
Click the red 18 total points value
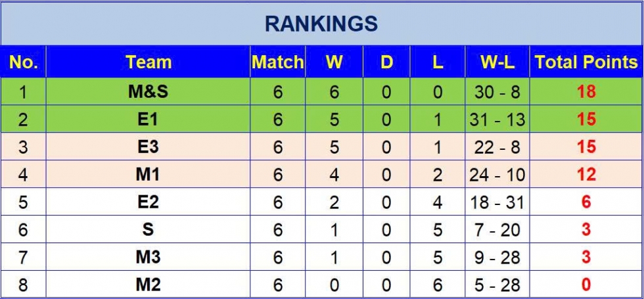pyautogui.click(x=586, y=92)
